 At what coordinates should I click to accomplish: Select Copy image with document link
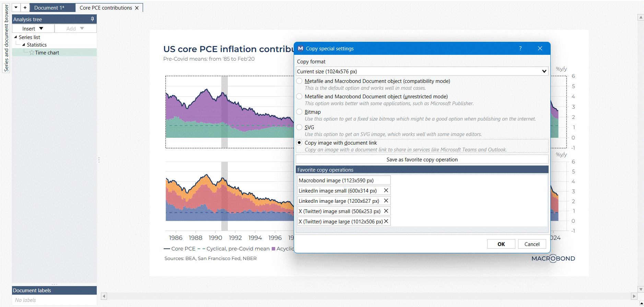(x=300, y=143)
